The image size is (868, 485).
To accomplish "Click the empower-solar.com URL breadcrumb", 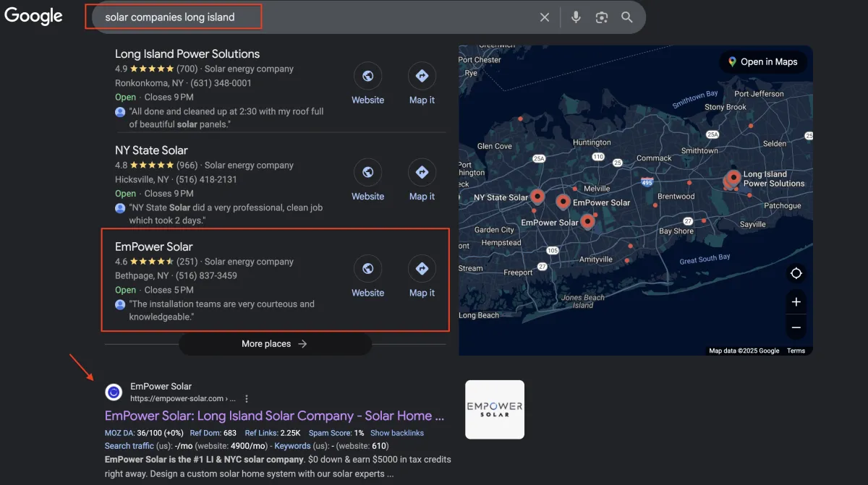I will [x=183, y=398].
